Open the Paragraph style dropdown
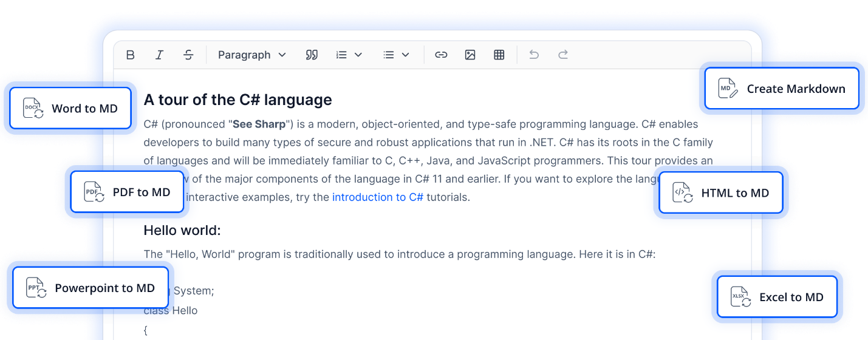 coord(251,55)
